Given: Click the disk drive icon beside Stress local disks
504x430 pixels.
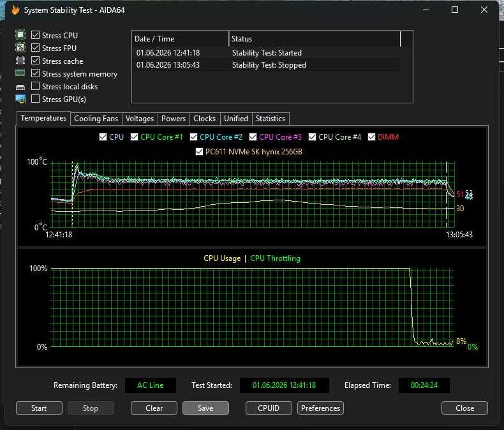Looking at the screenshot, I should click(x=20, y=87).
